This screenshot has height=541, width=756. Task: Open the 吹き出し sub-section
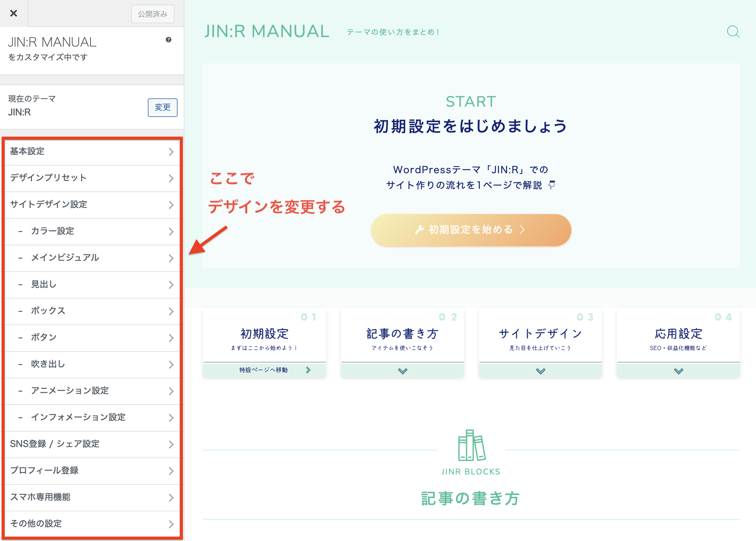coord(92,365)
